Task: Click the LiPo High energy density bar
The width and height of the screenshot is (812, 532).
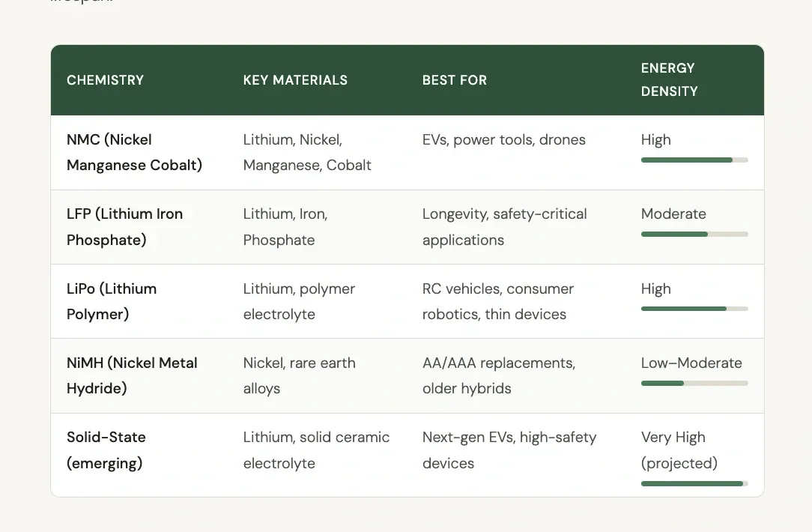Action: (694, 309)
